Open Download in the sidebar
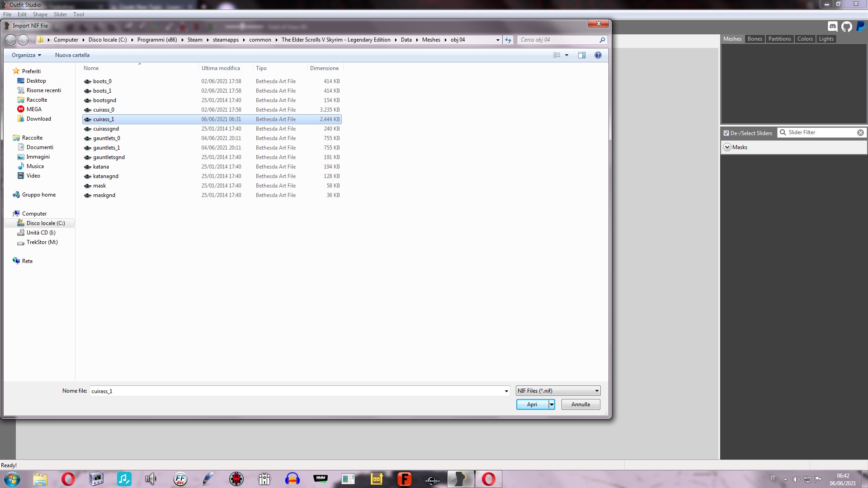Screen dimensions: 868x488 (x=39, y=119)
